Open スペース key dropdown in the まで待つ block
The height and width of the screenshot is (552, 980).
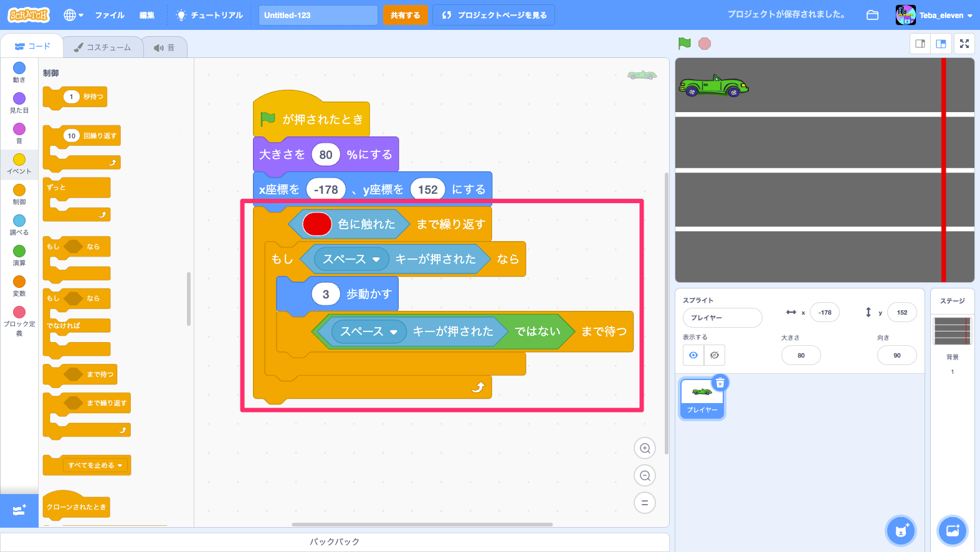(x=369, y=331)
